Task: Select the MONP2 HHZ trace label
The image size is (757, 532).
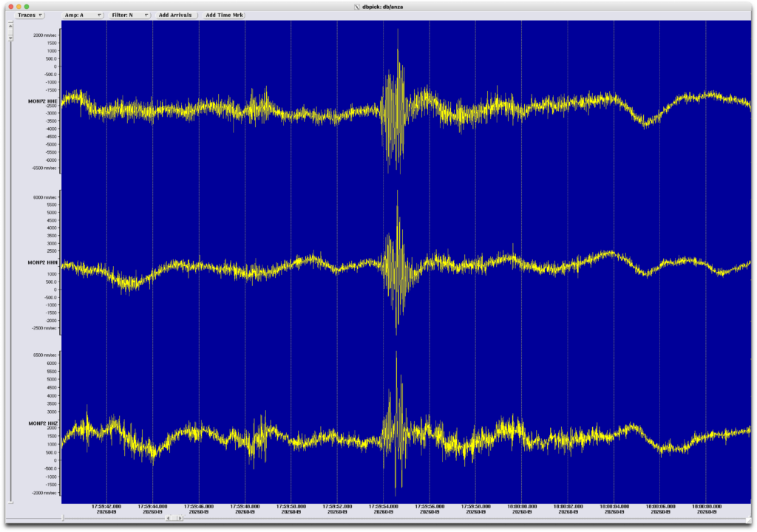Action: [44, 423]
